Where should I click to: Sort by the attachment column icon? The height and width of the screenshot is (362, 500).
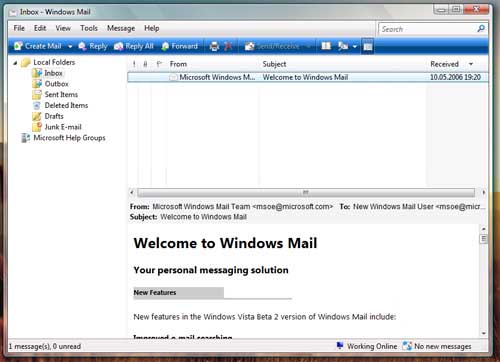[145, 64]
